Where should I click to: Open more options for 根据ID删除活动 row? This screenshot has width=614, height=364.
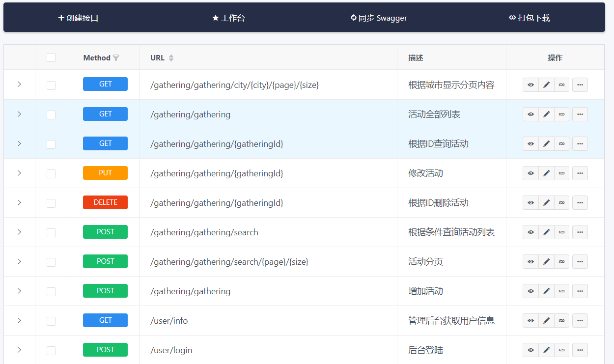tap(580, 202)
